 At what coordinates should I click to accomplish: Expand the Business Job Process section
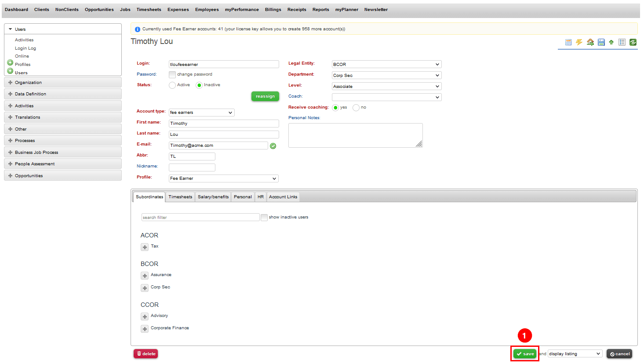63,153
